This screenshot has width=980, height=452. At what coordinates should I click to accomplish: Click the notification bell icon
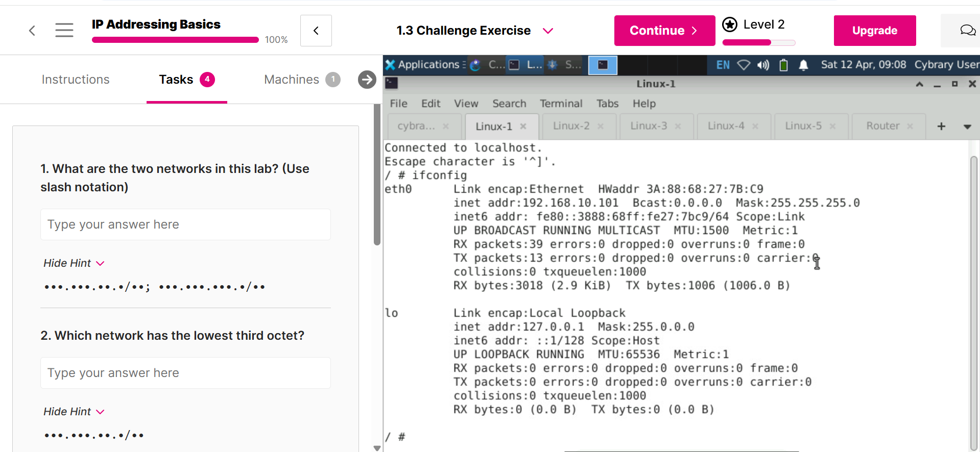[x=803, y=65]
